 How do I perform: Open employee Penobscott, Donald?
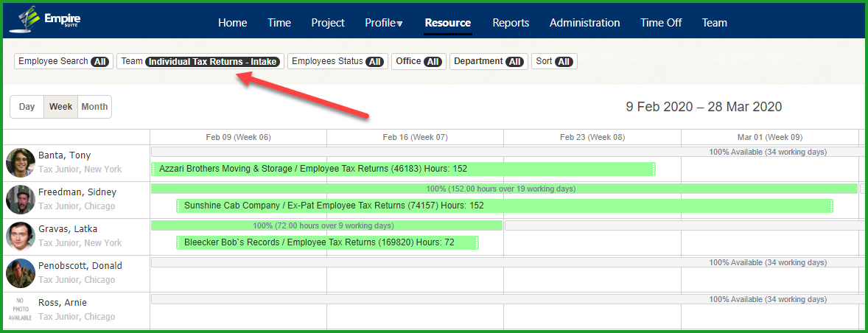tap(80, 265)
